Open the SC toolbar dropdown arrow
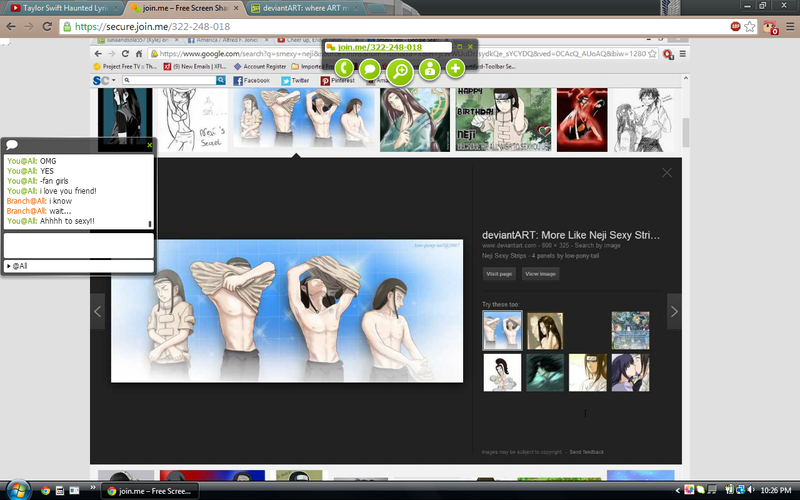This screenshot has width=800, height=500. [113, 80]
